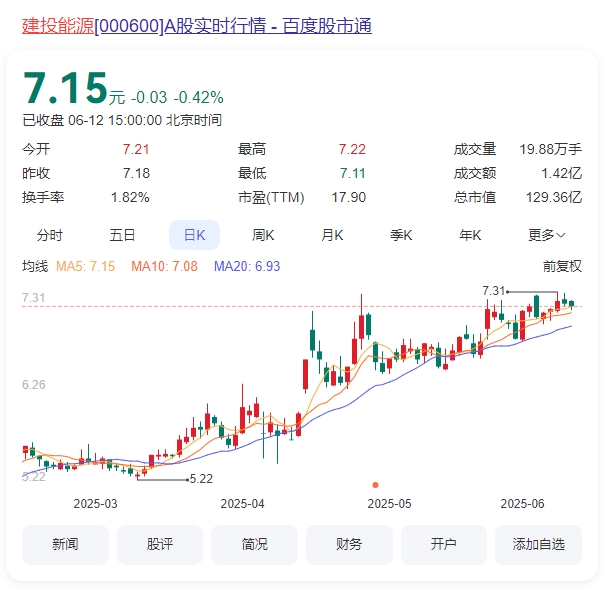Open the 前复权 adjustment selector
The width and height of the screenshot is (616, 590).
pyautogui.click(x=562, y=266)
